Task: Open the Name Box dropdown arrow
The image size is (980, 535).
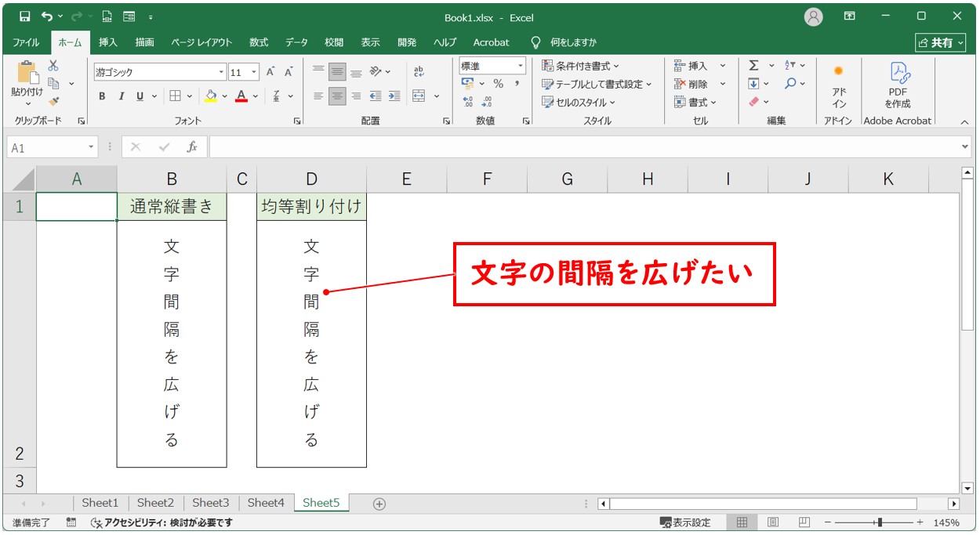Action: point(92,147)
